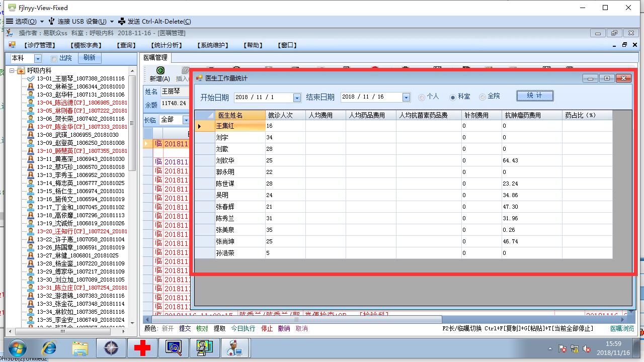Open the 结束日期 date picker dropdown
644x362 pixels.
(406, 98)
